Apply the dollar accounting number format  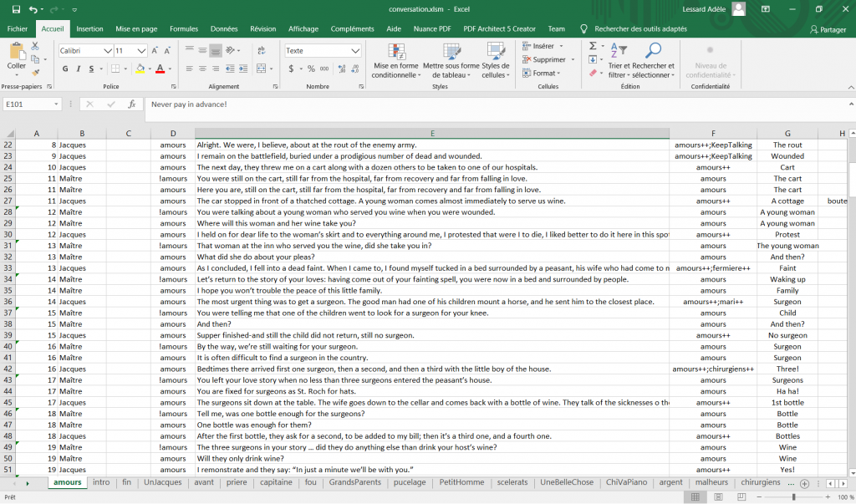tap(291, 69)
